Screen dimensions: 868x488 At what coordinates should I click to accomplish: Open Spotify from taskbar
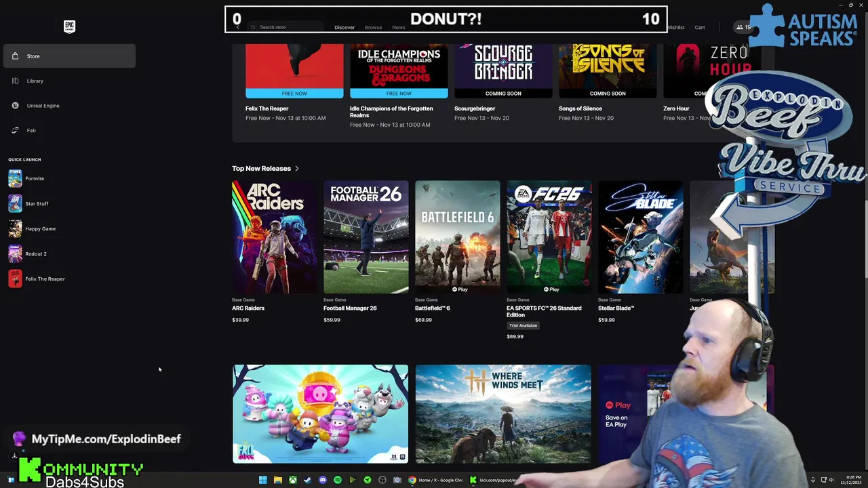(x=337, y=480)
